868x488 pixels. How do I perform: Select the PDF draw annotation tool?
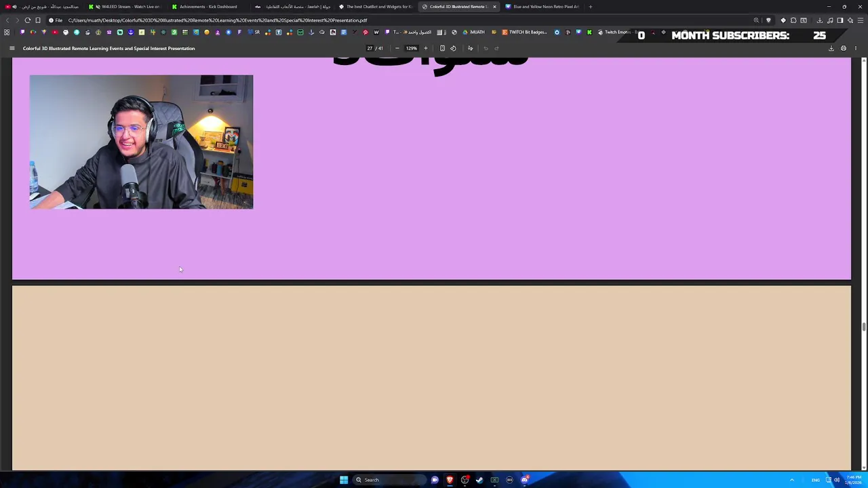click(x=470, y=48)
